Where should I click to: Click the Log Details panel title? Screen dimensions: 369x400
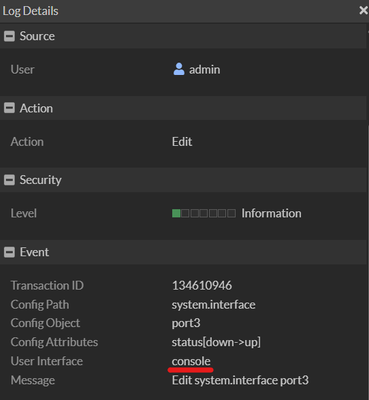coord(30,11)
